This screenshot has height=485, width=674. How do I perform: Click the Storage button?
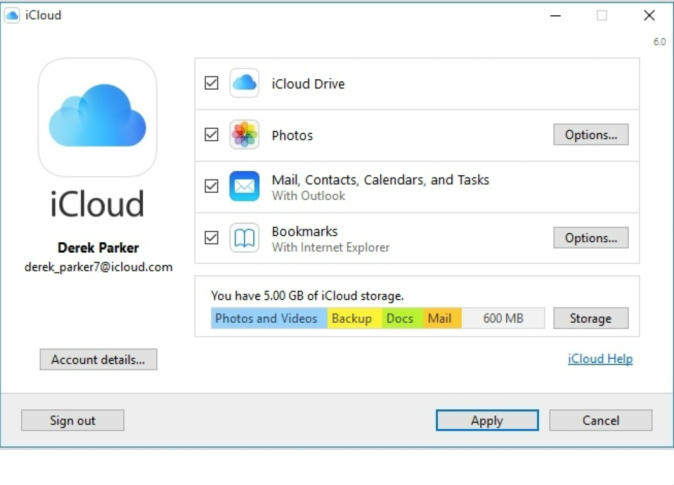590,318
